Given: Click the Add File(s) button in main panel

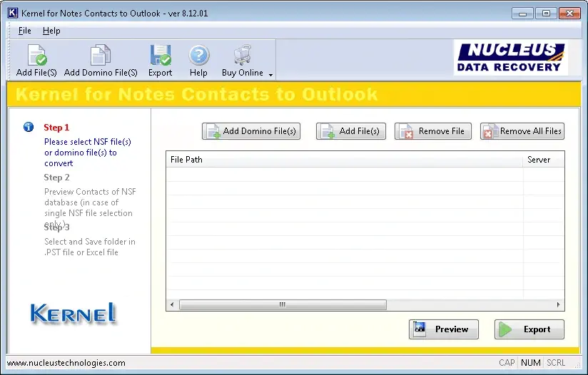Looking at the screenshot, I should (x=350, y=131).
